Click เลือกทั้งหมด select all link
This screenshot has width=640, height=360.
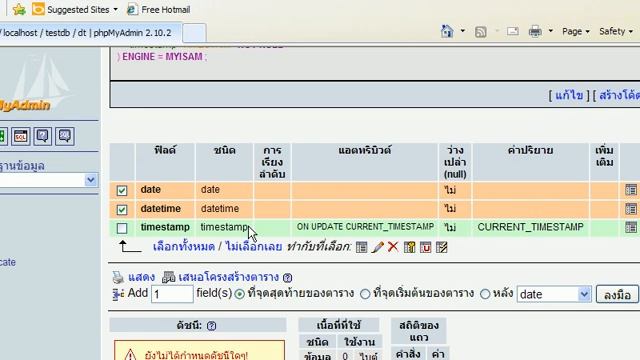click(184, 247)
